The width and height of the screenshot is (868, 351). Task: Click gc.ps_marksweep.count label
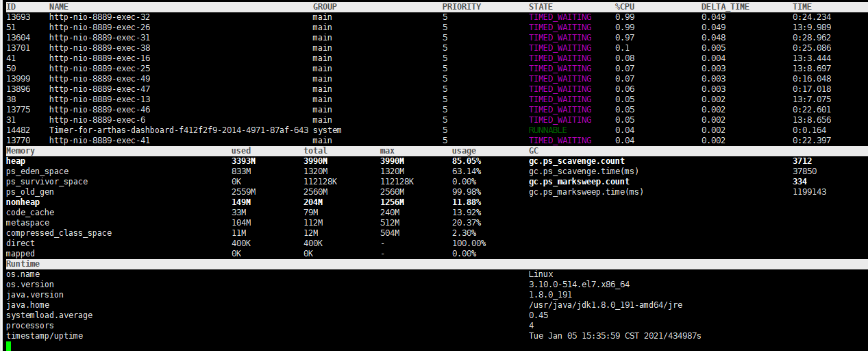coord(579,182)
